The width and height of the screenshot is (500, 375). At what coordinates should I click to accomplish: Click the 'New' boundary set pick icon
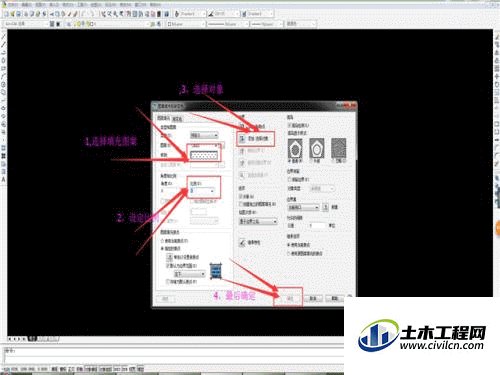pyautogui.click(x=326, y=207)
